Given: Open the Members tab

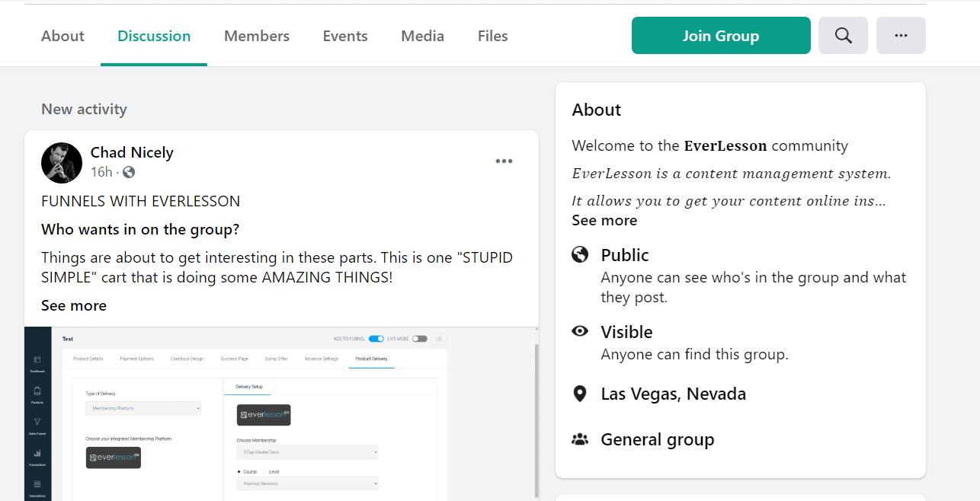Looking at the screenshot, I should (257, 36).
